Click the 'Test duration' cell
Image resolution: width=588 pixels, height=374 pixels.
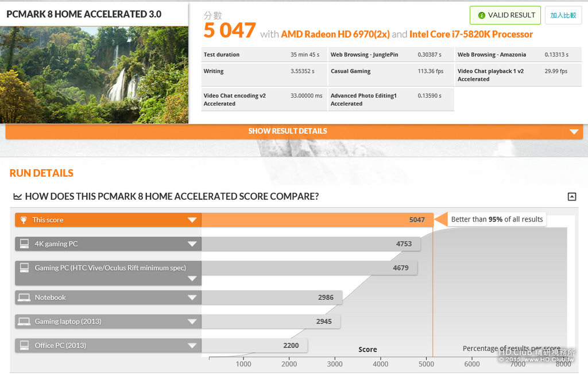click(264, 54)
